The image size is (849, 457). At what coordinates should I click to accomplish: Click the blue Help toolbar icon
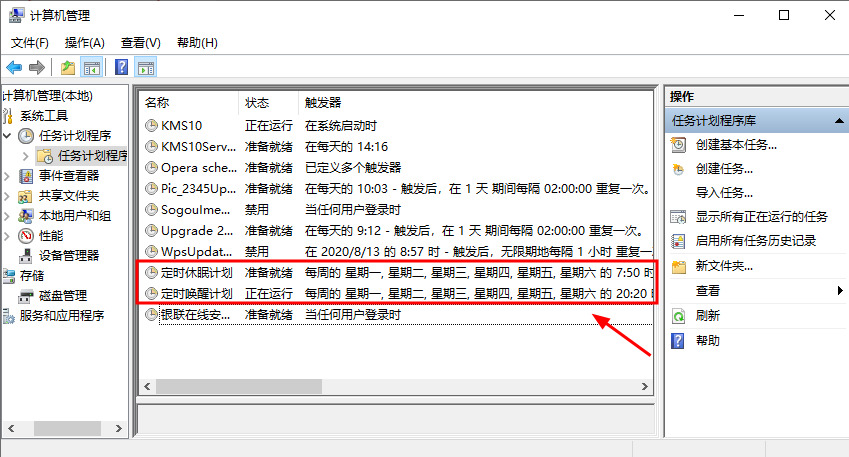point(122,68)
